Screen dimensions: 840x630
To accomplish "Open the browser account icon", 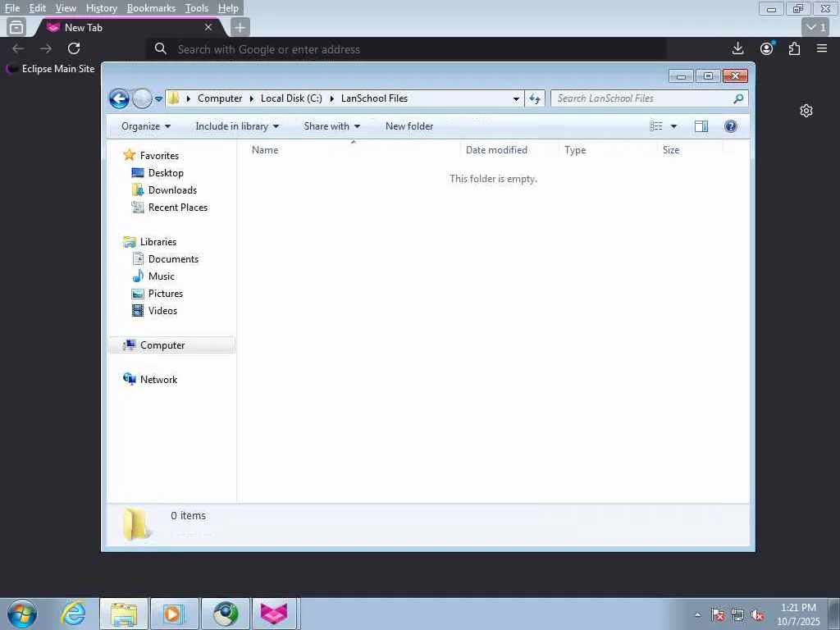I will click(x=767, y=48).
